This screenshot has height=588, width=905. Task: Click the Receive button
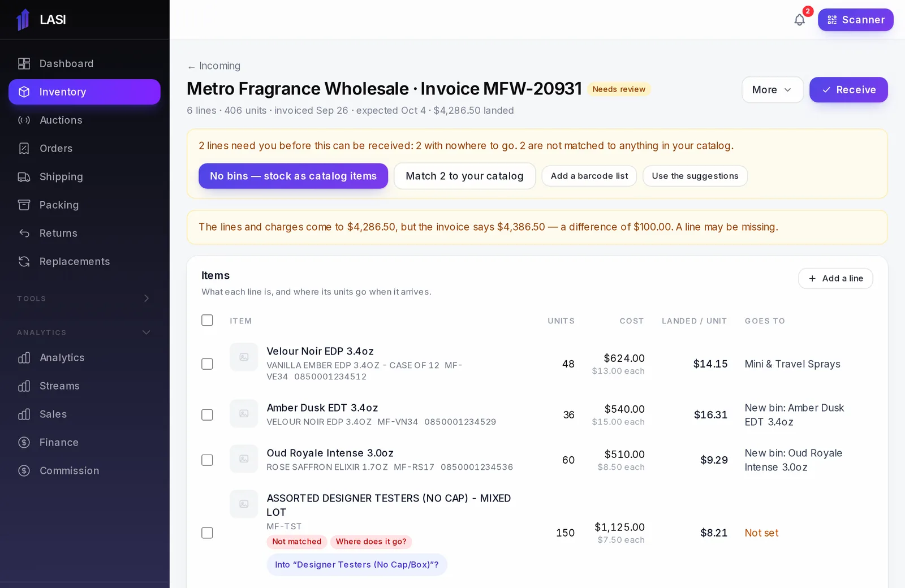[x=848, y=90]
